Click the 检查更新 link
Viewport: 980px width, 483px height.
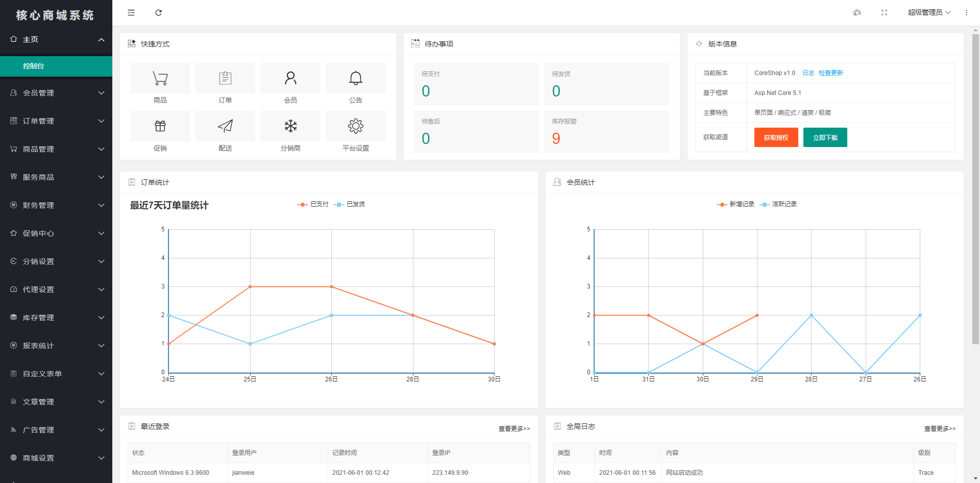click(x=830, y=73)
